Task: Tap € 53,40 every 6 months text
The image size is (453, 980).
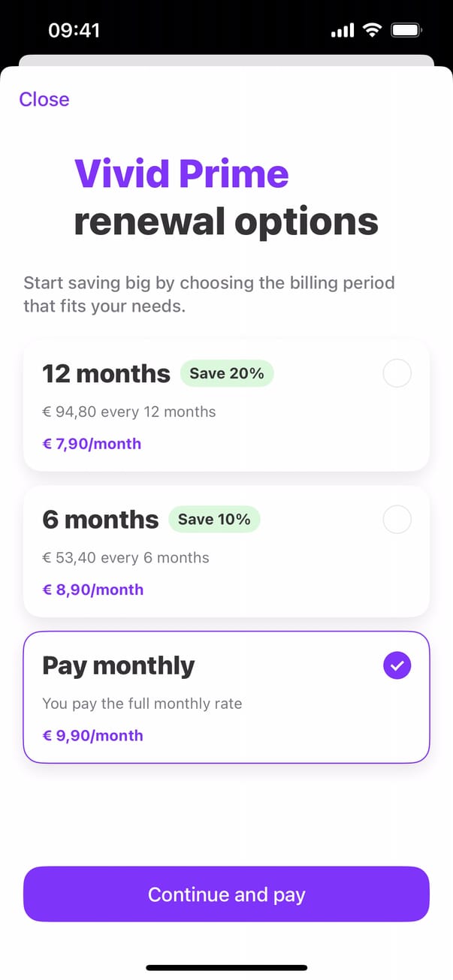Action: click(125, 557)
